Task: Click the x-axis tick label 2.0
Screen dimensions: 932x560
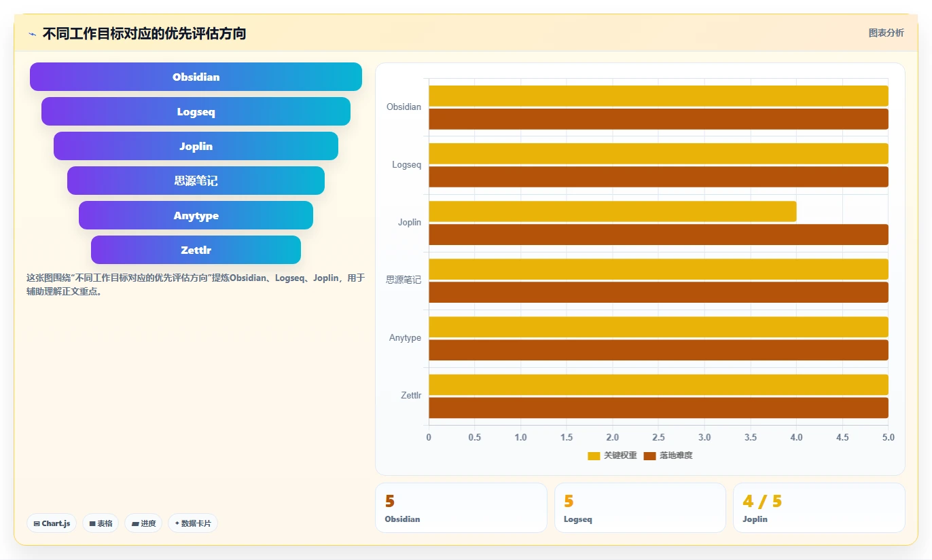Action: [613, 437]
